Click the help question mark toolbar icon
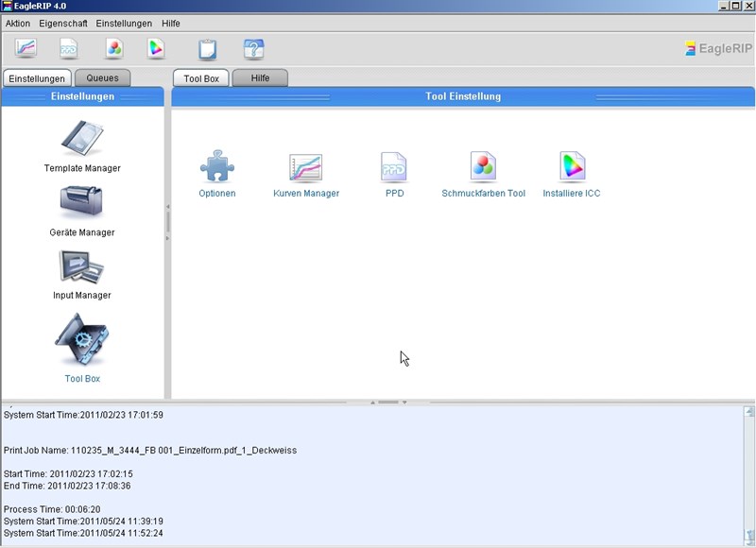This screenshot has height=548, width=756. point(253,49)
